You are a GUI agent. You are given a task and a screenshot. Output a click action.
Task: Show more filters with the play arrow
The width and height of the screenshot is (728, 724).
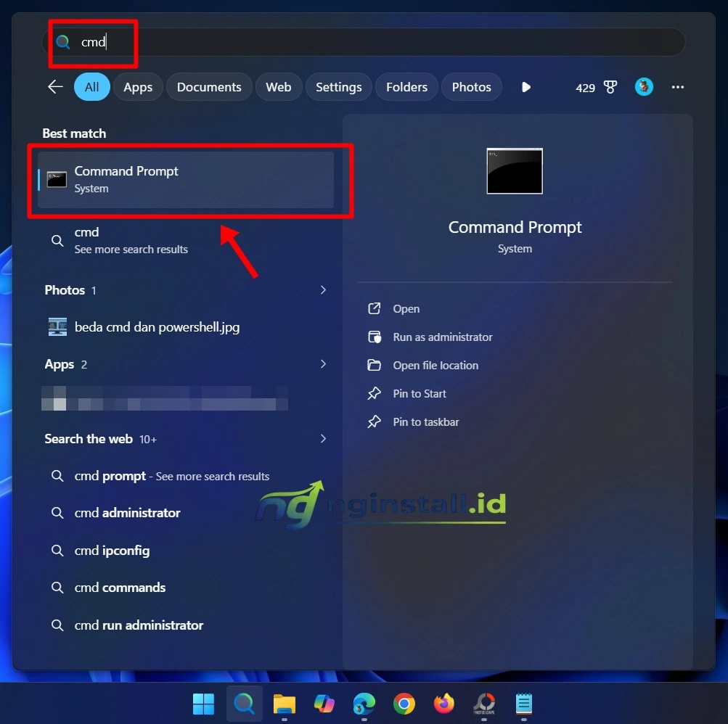tap(525, 87)
